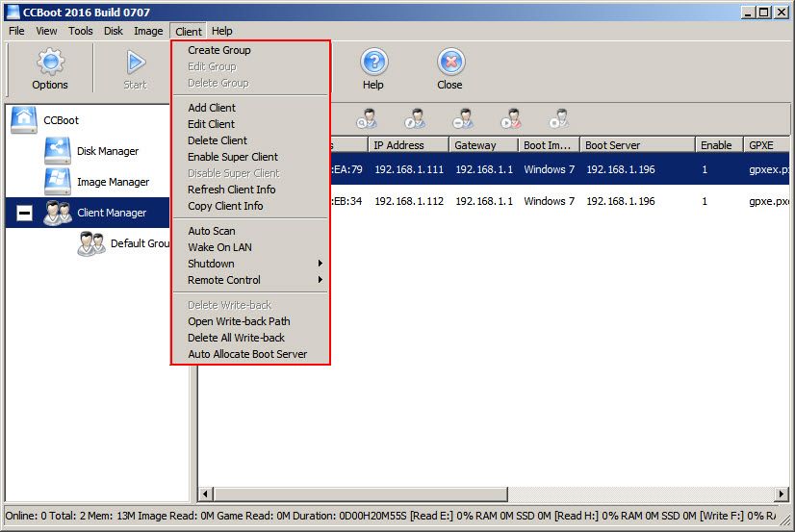Click the Disk Manager share icon
Image resolution: width=795 pixels, height=532 pixels.
(x=58, y=150)
